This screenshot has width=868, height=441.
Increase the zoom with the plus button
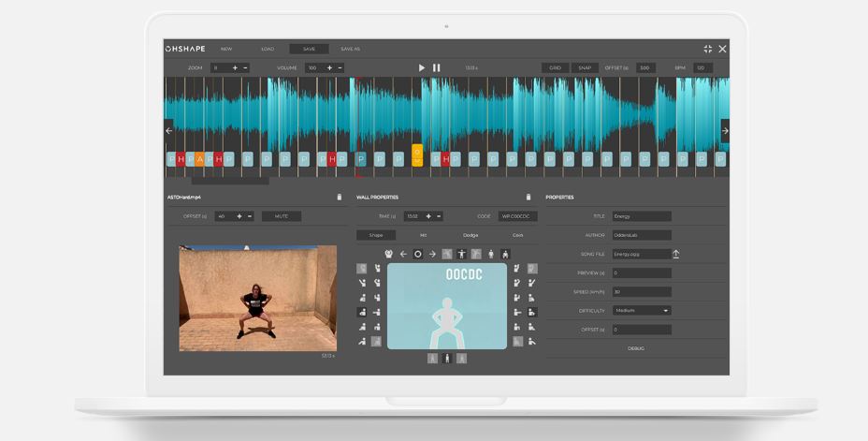pos(235,68)
